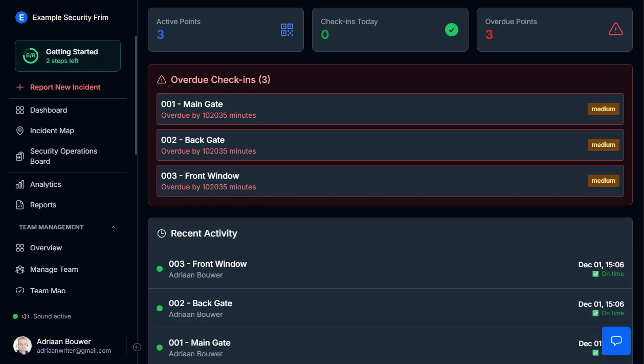This screenshot has width=644, height=364.
Task: Open the blue chat bubble widget
Action: point(616,341)
